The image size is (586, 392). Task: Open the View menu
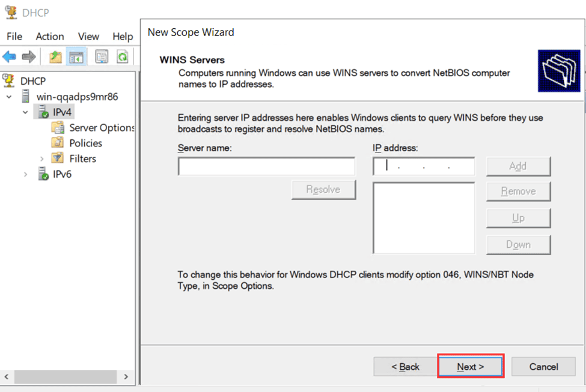coord(88,36)
